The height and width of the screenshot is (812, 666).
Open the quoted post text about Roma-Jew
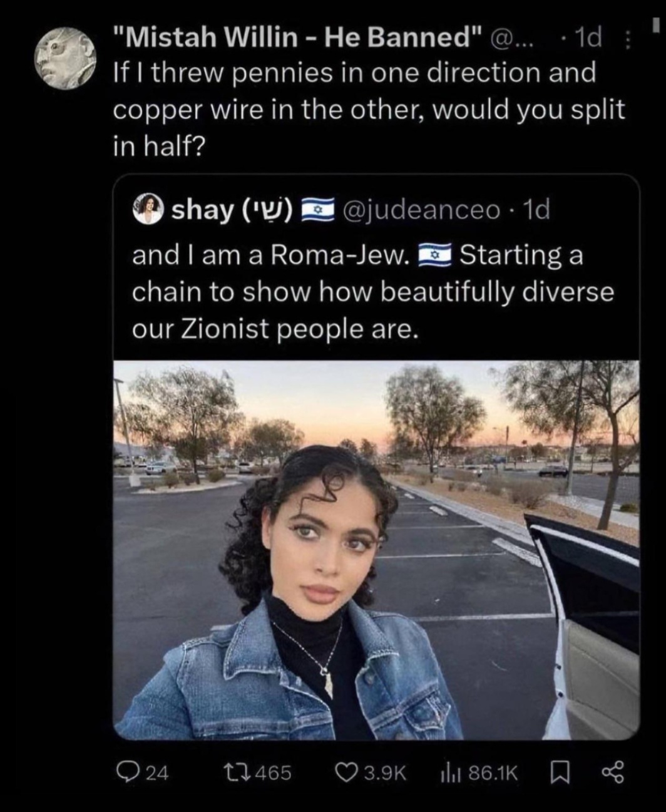pos(373,292)
